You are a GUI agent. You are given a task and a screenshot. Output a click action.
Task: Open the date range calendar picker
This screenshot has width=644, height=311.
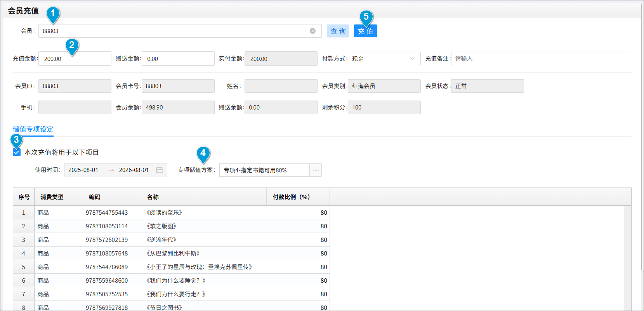(x=159, y=170)
